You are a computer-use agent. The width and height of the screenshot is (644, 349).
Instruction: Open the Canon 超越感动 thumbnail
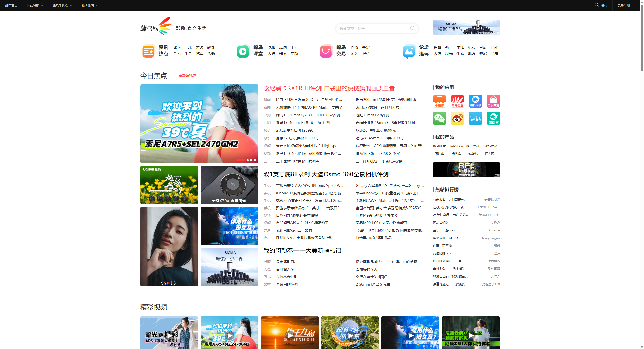point(169,185)
